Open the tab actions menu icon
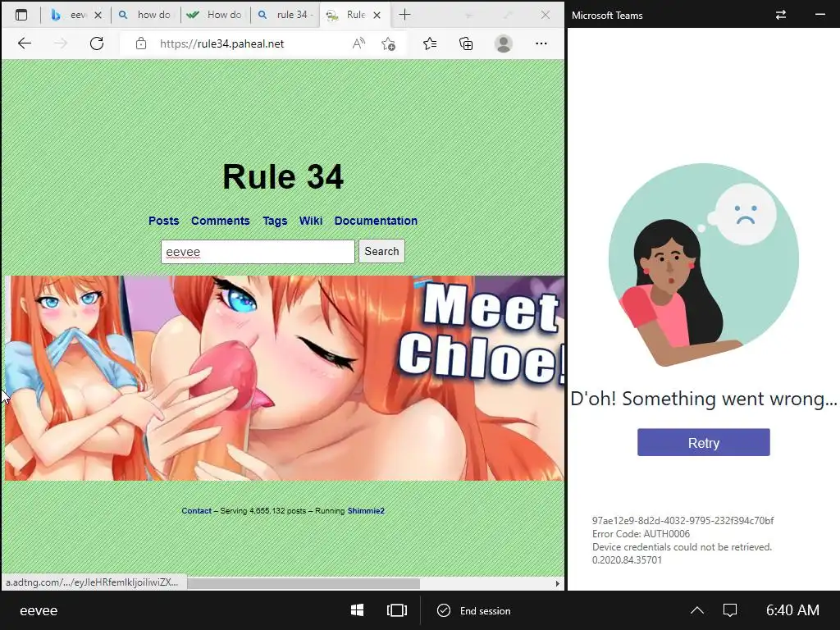Image resolution: width=840 pixels, height=630 pixels. point(21,15)
